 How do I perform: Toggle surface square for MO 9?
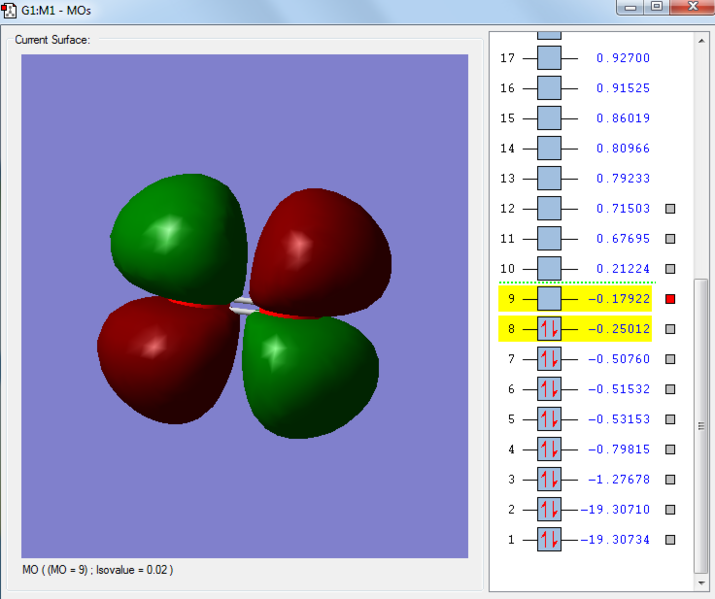(670, 299)
